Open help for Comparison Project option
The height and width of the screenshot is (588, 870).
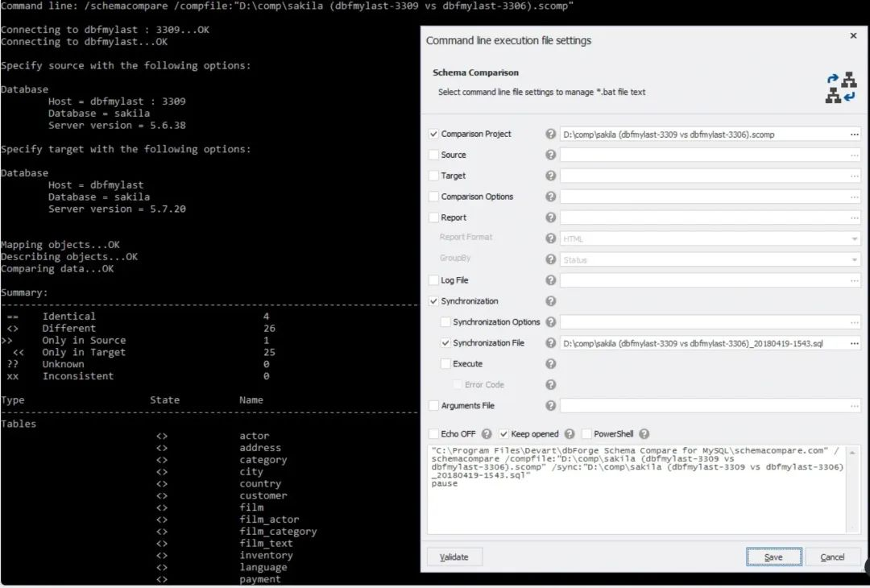(550, 134)
